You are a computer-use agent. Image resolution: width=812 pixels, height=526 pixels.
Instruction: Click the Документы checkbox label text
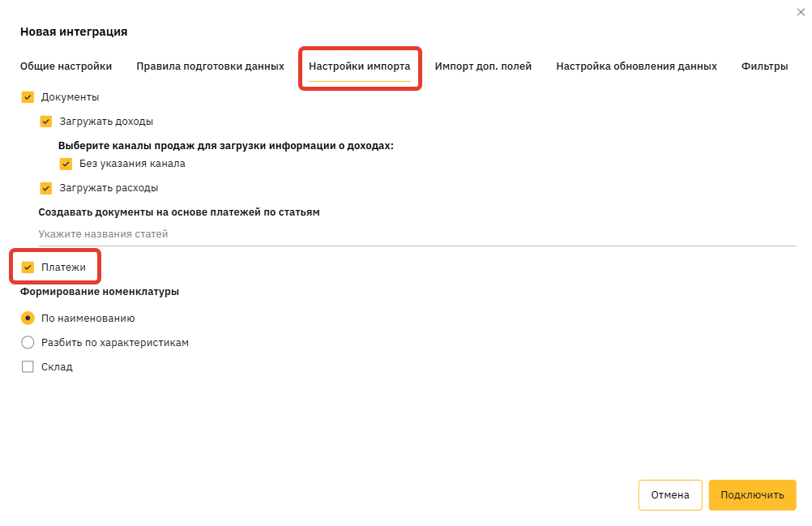pyautogui.click(x=70, y=97)
